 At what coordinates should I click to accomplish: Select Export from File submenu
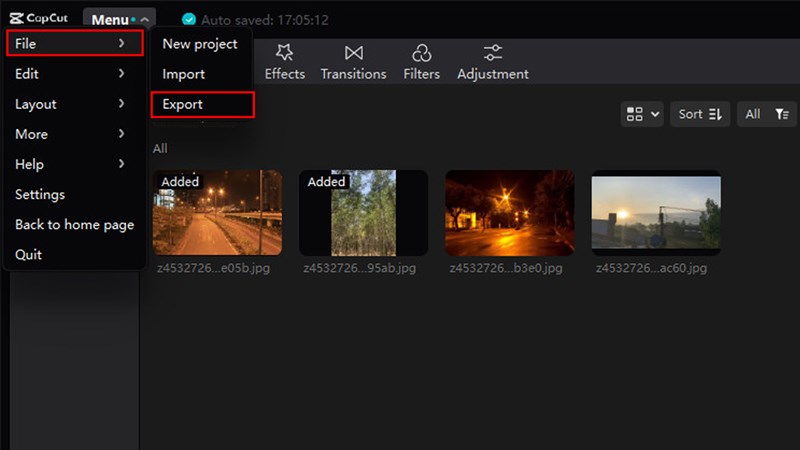click(x=201, y=104)
